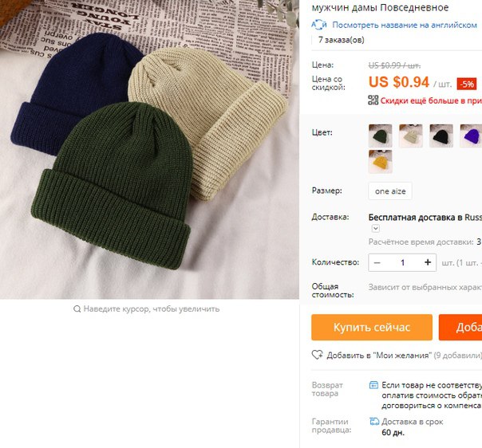Click the main product hats image
This screenshot has width=482, height=448.
149,149
